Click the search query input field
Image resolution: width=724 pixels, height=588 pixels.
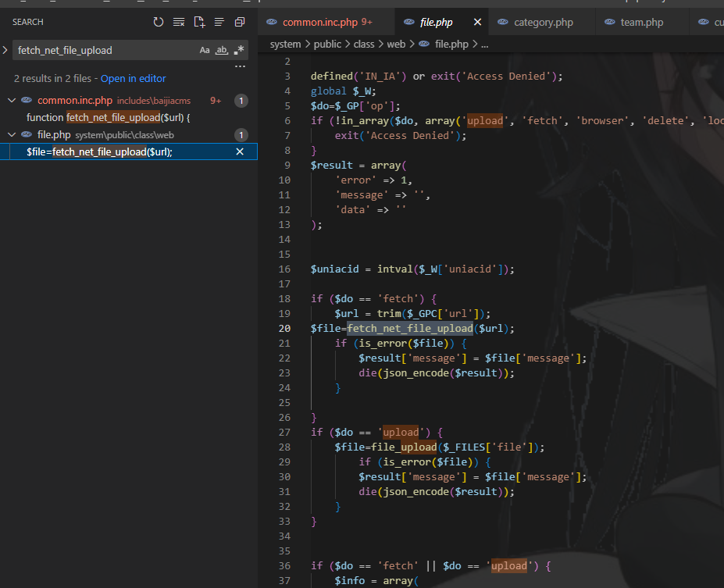click(102, 50)
